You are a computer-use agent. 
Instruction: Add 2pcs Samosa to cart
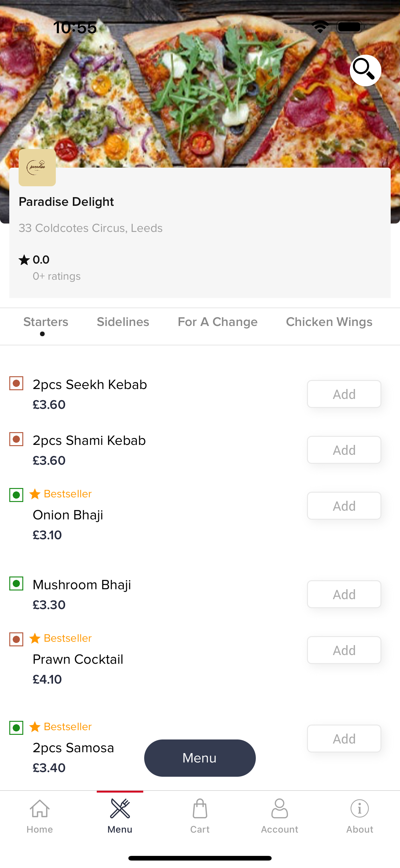344,739
